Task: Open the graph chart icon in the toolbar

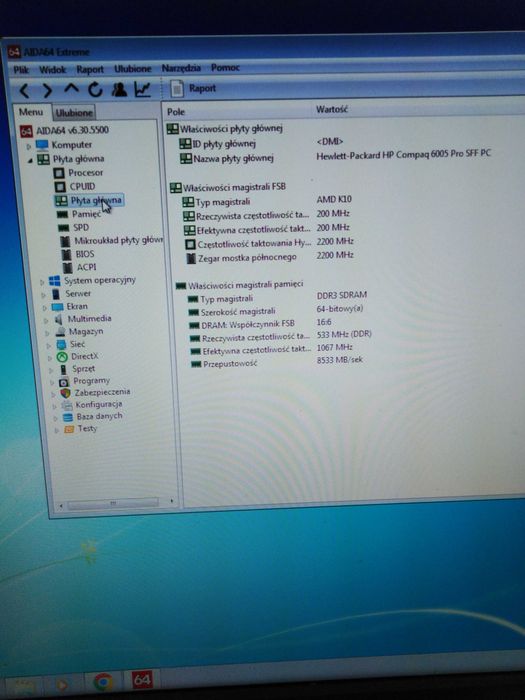Action: [x=142, y=89]
